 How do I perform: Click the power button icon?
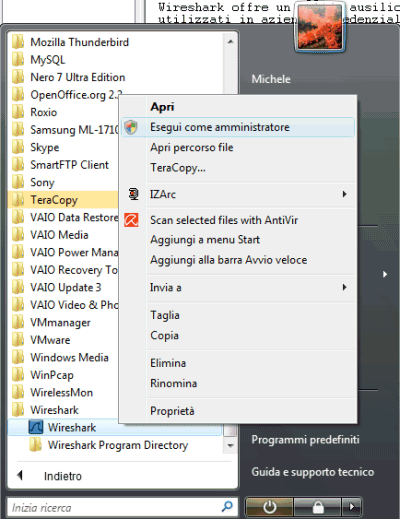tap(269, 507)
